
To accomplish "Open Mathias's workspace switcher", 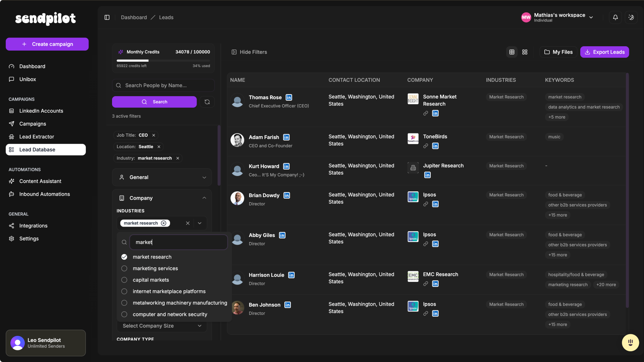I will pyautogui.click(x=557, y=17).
